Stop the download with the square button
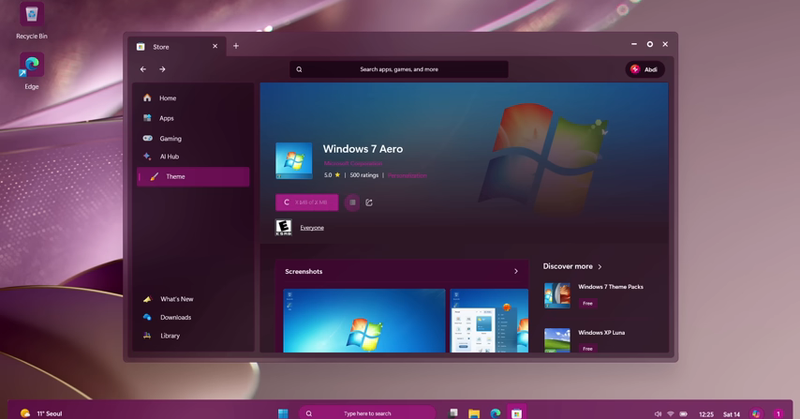 (352, 203)
